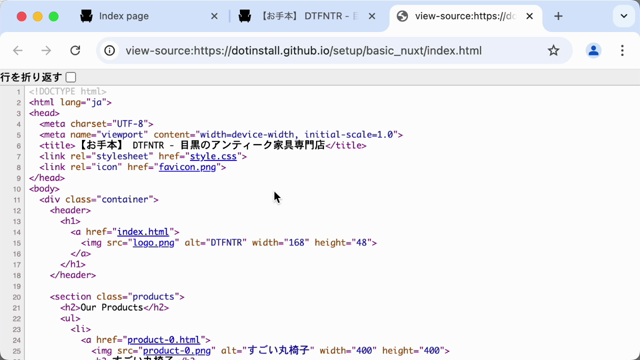Reload the view-source page
Image resolution: width=640 pixels, height=360 pixels.
(x=75, y=51)
